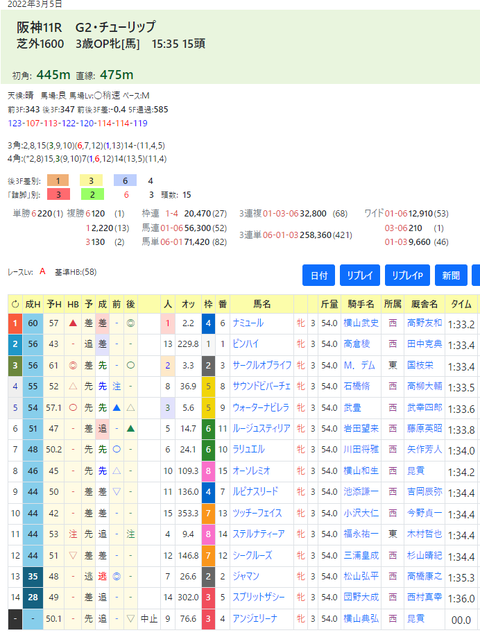
Task: Click the blue triangle 前 mark for ウォーターナビレラ
Action: pos(117,407)
